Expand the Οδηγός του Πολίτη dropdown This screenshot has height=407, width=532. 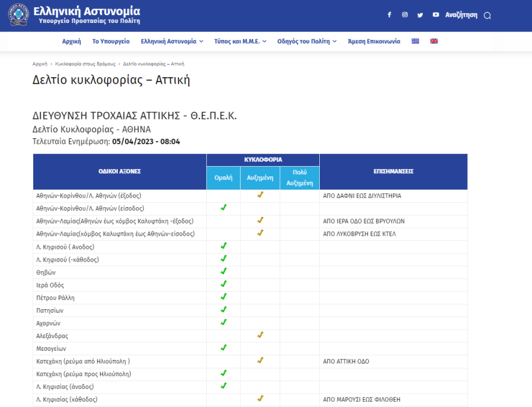coord(307,41)
